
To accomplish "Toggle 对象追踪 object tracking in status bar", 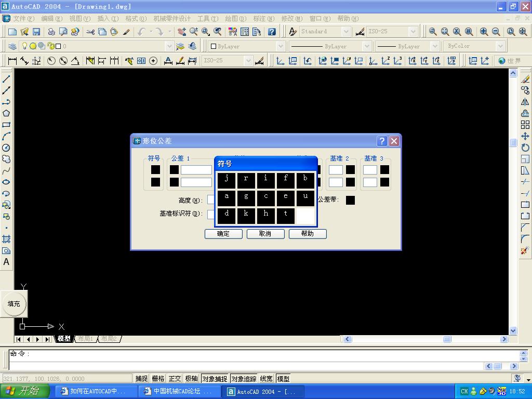I will tap(244, 379).
